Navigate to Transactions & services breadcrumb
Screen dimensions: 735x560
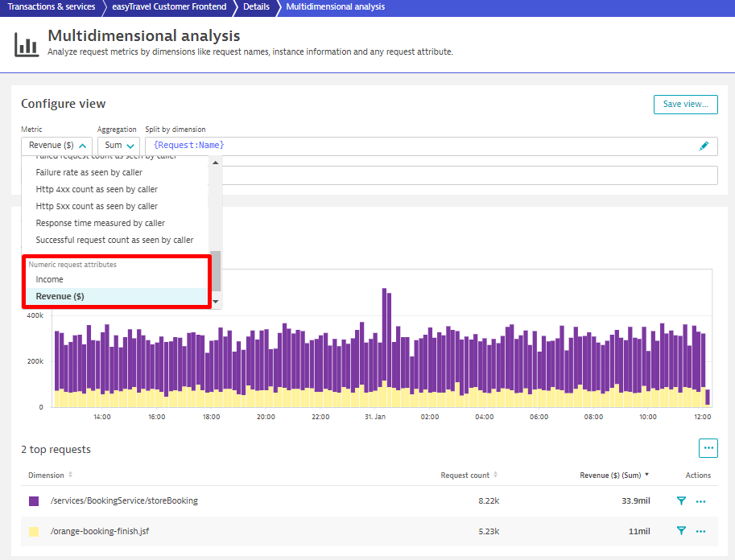point(51,6)
